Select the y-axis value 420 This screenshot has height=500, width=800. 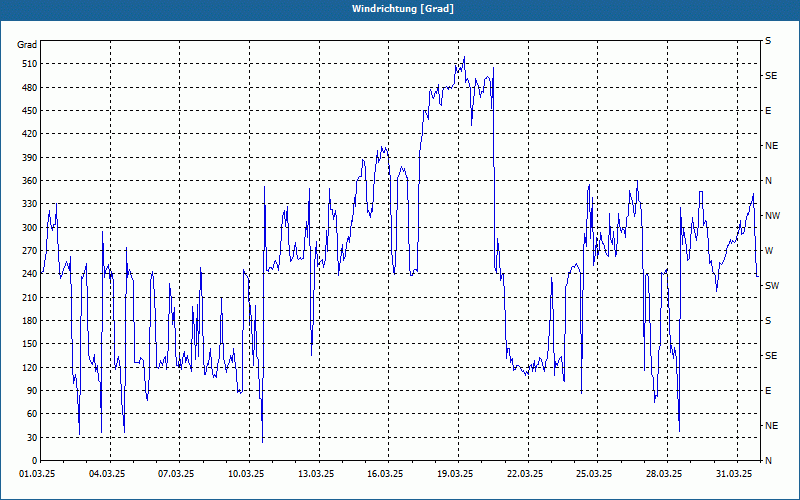click(x=30, y=134)
